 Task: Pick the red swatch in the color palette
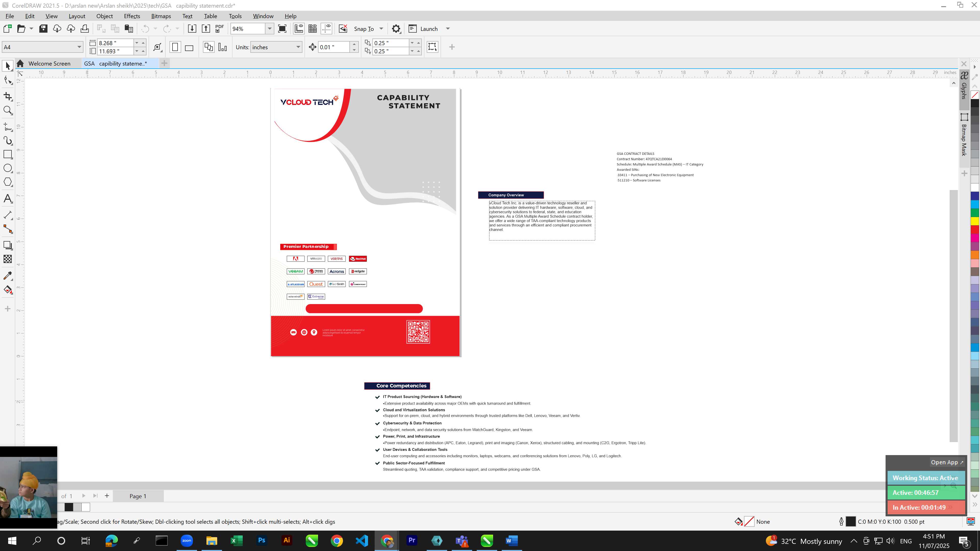click(x=975, y=230)
